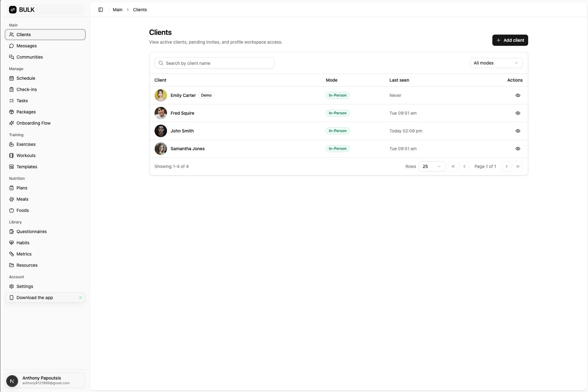View John Smith's profile via eye icon

pos(518,131)
